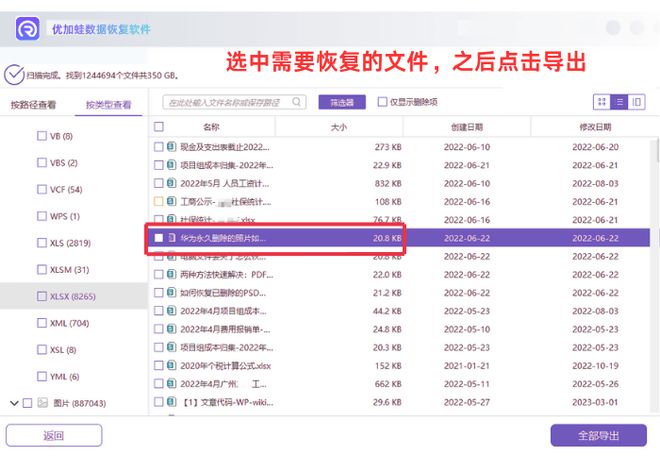
Task: Click file icon of 2022年4月广州 row
Action: click(x=171, y=384)
